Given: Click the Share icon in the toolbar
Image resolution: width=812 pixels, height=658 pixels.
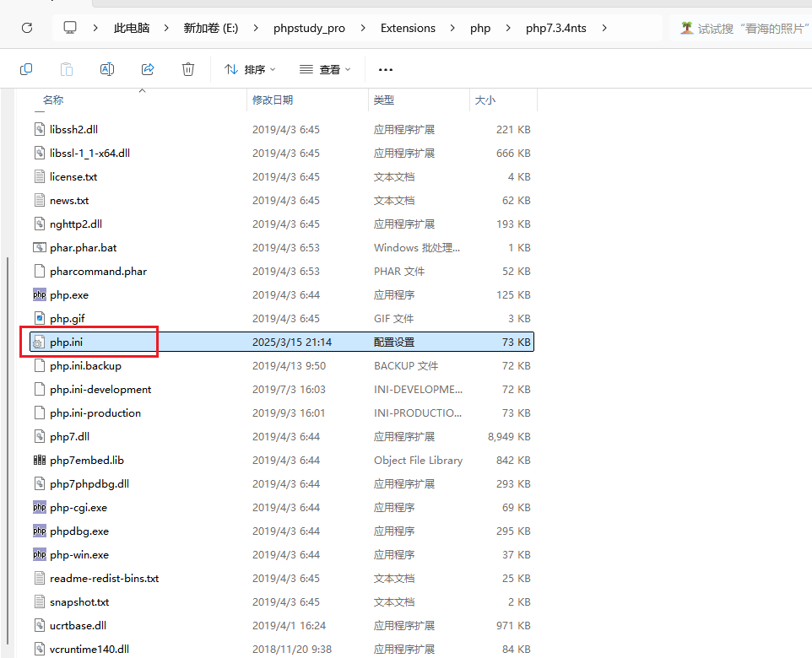Looking at the screenshot, I should point(148,69).
